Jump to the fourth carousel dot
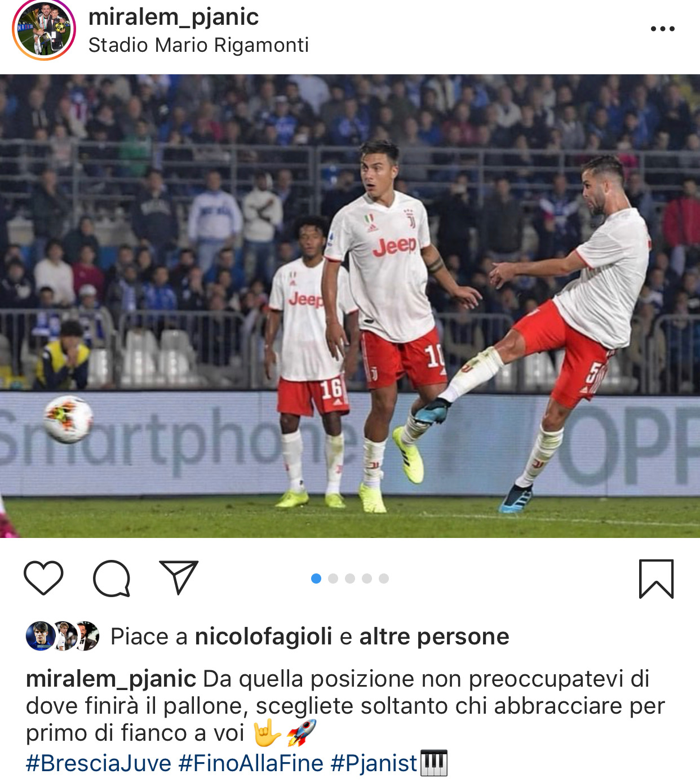This screenshot has height=783, width=700. (367, 579)
